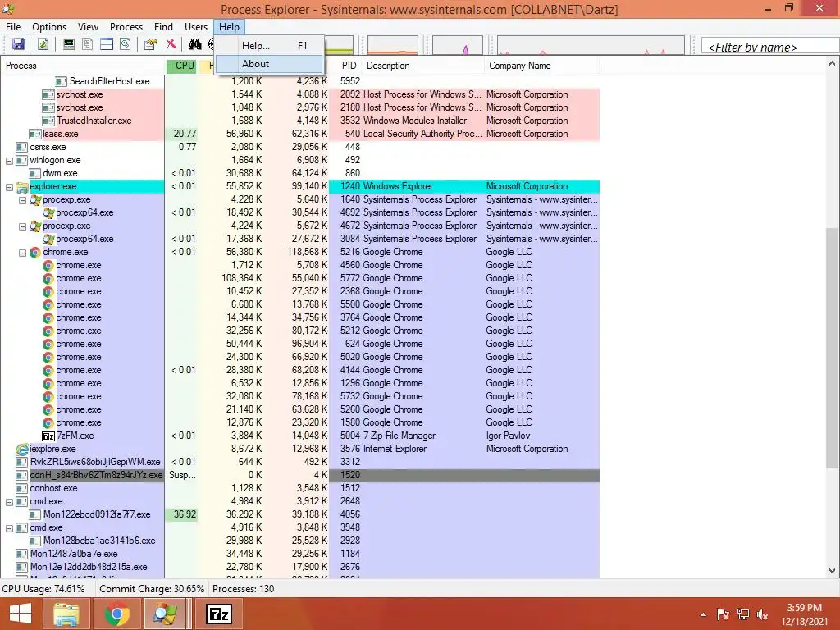
Task: Collapse the PID 1640 procexp.exe node
Action: [x=22, y=200]
